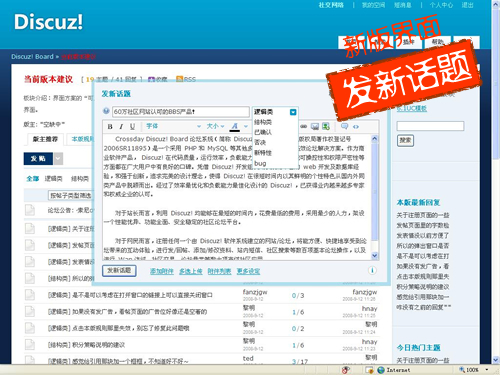This screenshot has width=500, height=375.
Task: Insert an image via picture icon
Action: pyautogui.click(x=315, y=126)
